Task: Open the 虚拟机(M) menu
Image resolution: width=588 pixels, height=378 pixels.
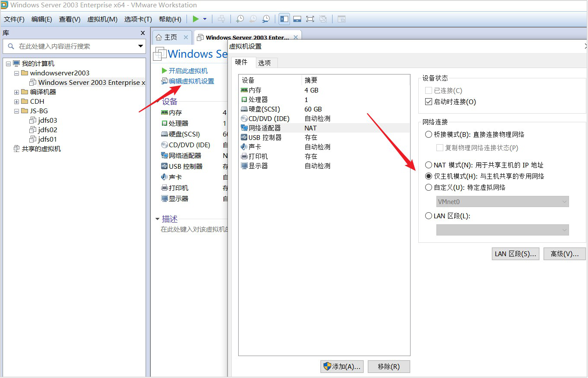Action: tap(103, 19)
